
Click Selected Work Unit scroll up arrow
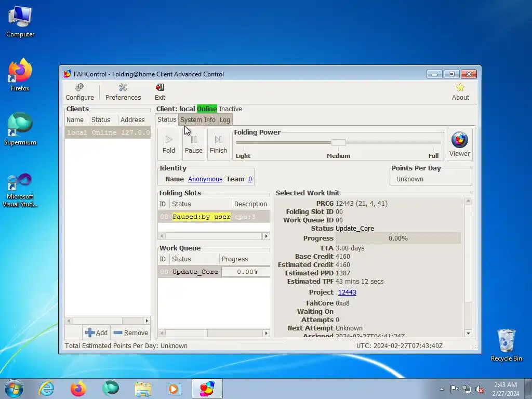point(468,201)
